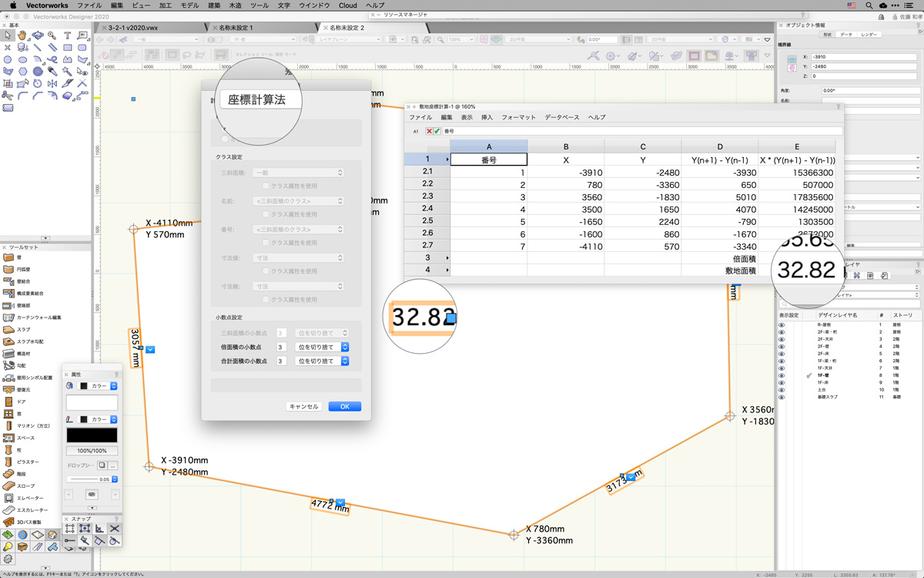Click the OK button in dialog
Image resolution: width=924 pixels, height=578 pixels.
(x=344, y=406)
